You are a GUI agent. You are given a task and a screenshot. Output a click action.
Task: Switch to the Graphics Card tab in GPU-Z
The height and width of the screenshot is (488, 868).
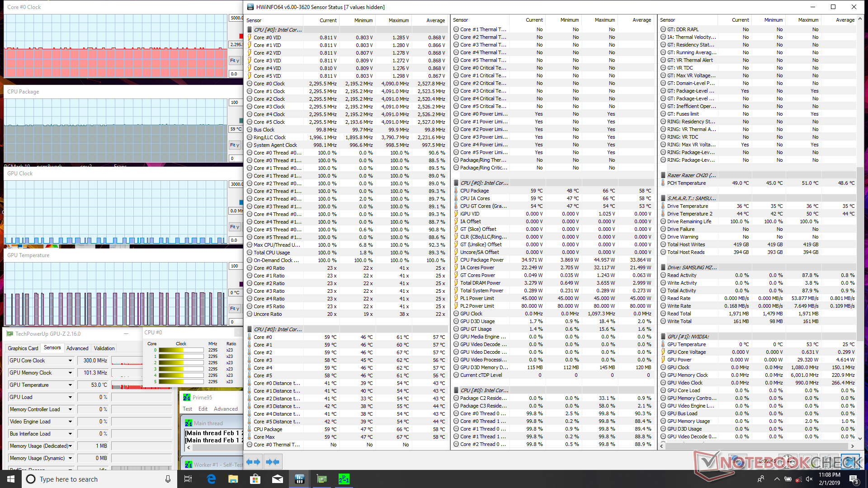23,348
